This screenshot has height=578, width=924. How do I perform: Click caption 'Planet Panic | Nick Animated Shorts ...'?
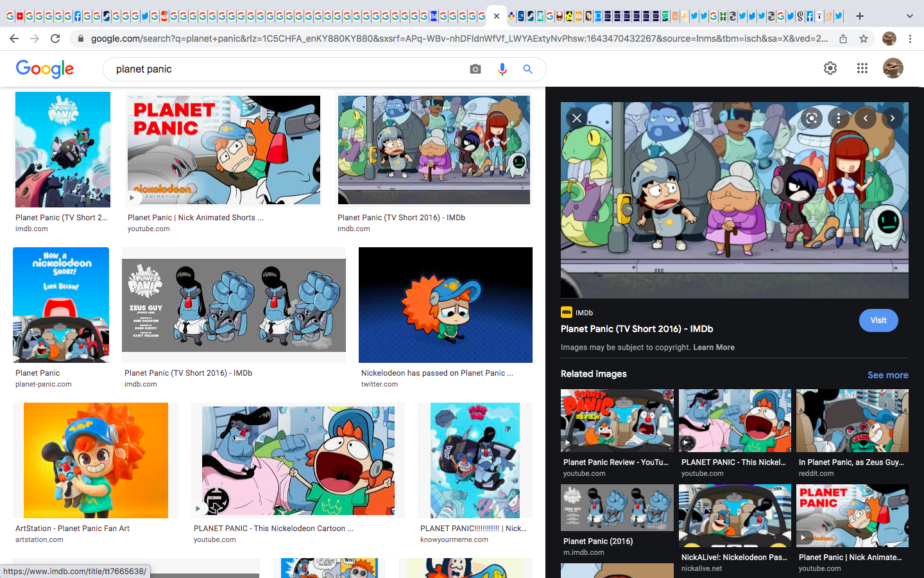[x=196, y=218]
